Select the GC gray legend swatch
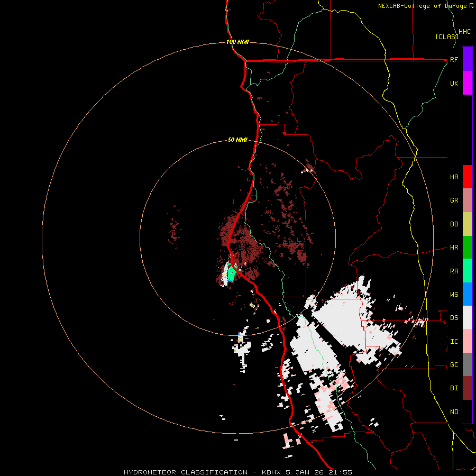This screenshot has width=476, height=476. pyautogui.click(x=467, y=364)
